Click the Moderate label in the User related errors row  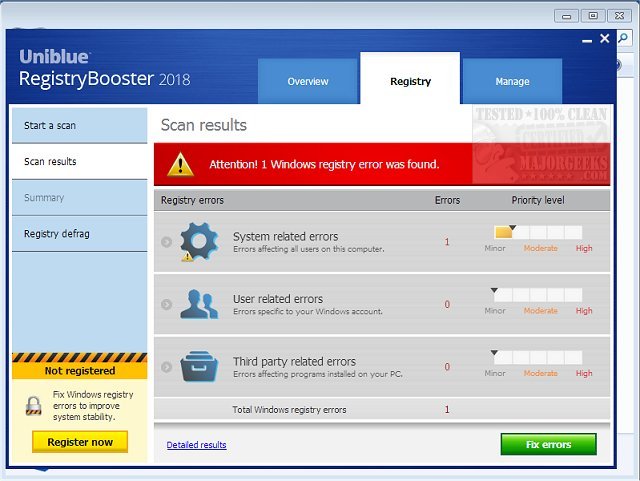tap(540, 311)
